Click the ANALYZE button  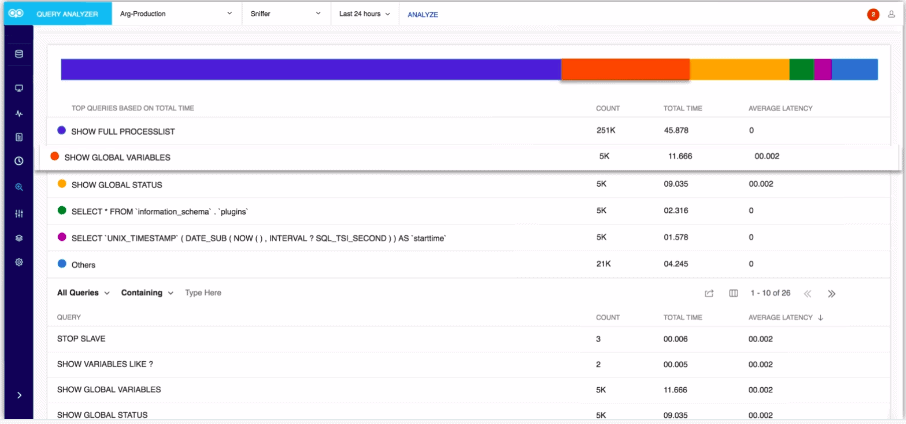pos(423,15)
